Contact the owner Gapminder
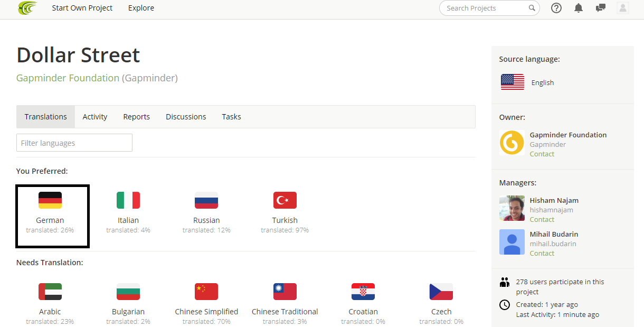The height and width of the screenshot is (327, 644). (x=542, y=154)
